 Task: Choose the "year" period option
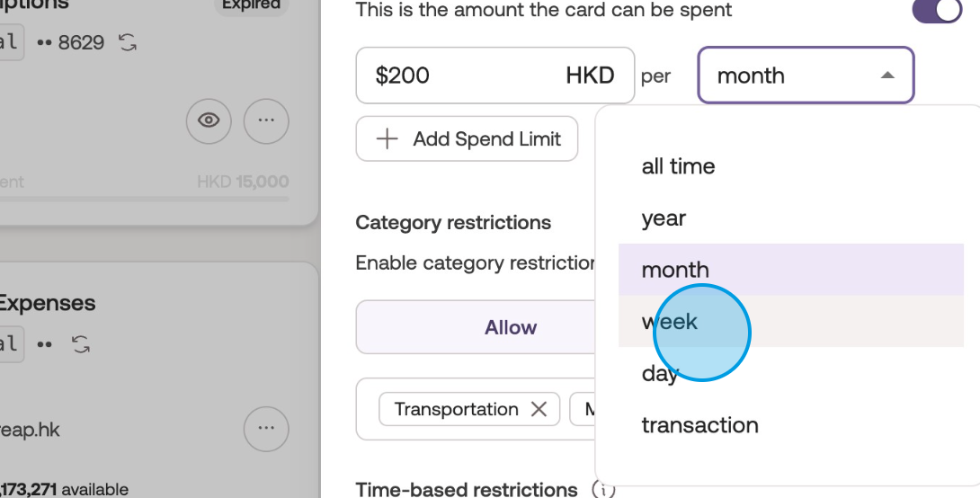point(664,218)
